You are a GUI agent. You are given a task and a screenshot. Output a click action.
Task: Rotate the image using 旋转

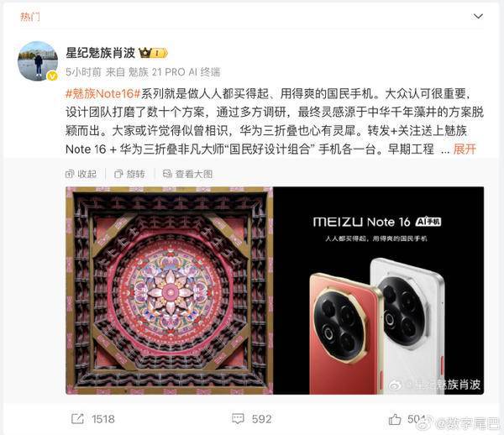[x=130, y=174]
